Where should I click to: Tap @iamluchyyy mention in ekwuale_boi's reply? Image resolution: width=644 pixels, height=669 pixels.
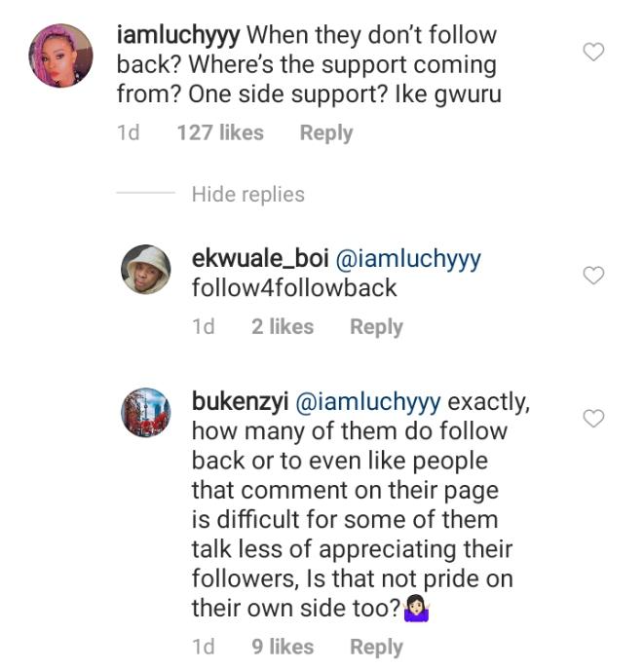tap(407, 260)
